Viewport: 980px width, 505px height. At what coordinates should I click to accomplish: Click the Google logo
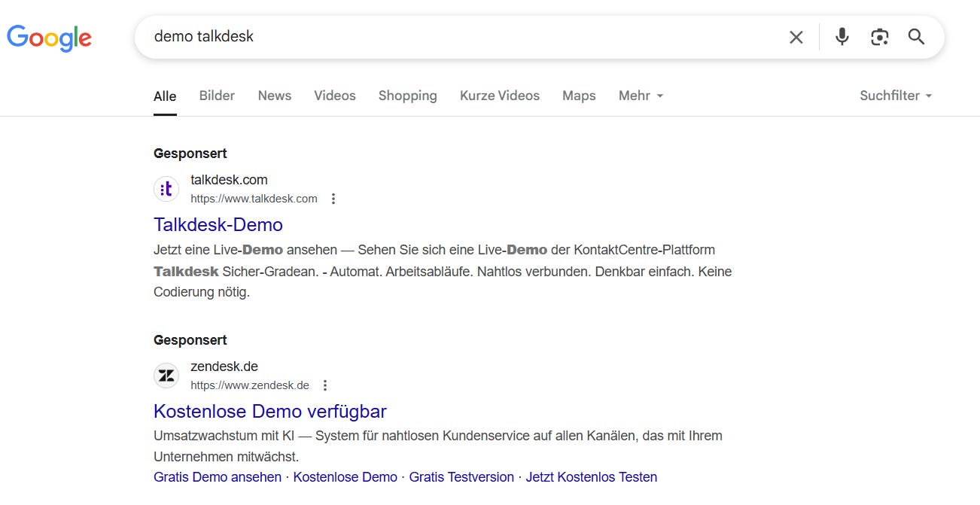tap(49, 37)
